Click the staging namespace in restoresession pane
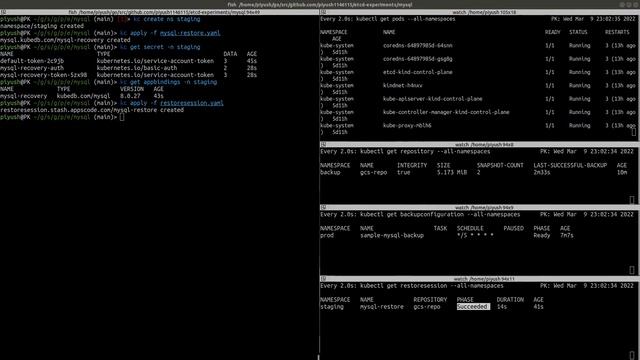This screenshot has height=360, width=640. 332,307
